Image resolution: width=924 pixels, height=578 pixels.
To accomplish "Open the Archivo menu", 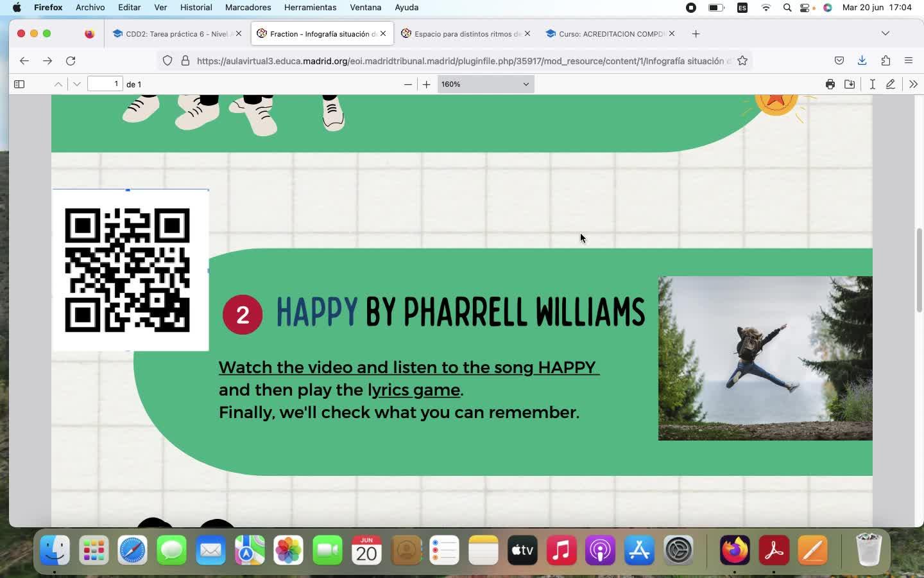I will tap(90, 8).
